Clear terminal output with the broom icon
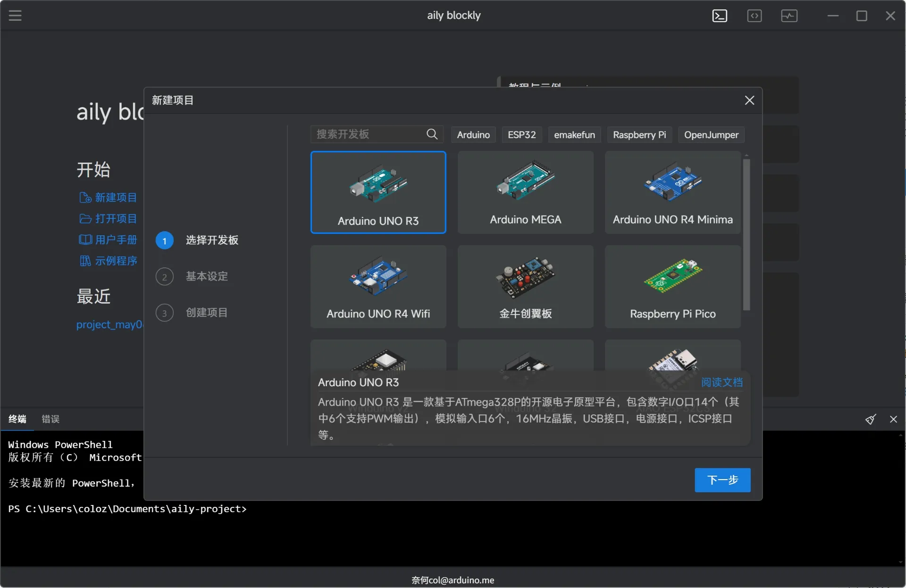Screen dimensions: 906x588 tap(871, 419)
